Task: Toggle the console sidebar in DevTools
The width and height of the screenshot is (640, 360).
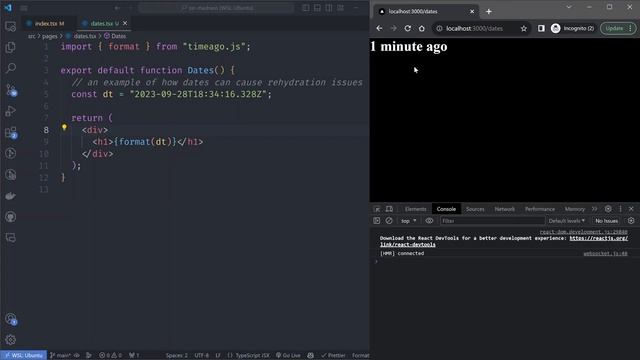Action: [x=376, y=221]
